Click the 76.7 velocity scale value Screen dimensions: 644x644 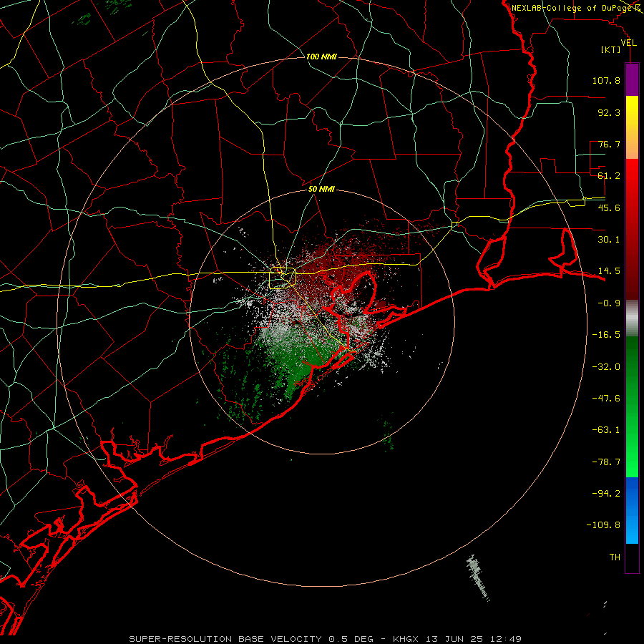click(x=609, y=144)
